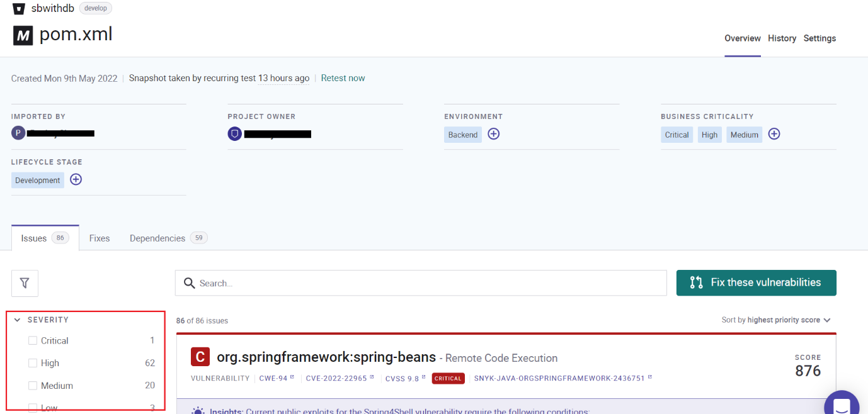Check the Low severity filter checkbox
The width and height of the screenshot is (868, 414).
[x=33, y=408]
